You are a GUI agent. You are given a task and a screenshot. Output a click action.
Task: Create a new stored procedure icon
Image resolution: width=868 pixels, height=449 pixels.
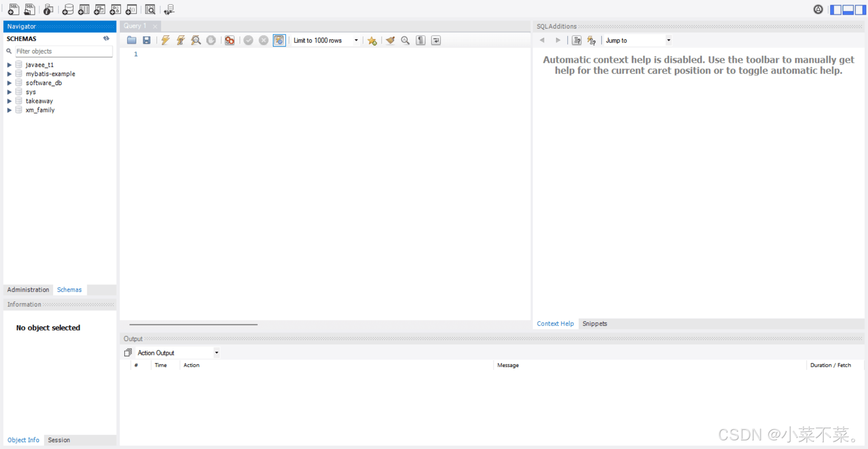pyautogui.click(x=115, y=9)
